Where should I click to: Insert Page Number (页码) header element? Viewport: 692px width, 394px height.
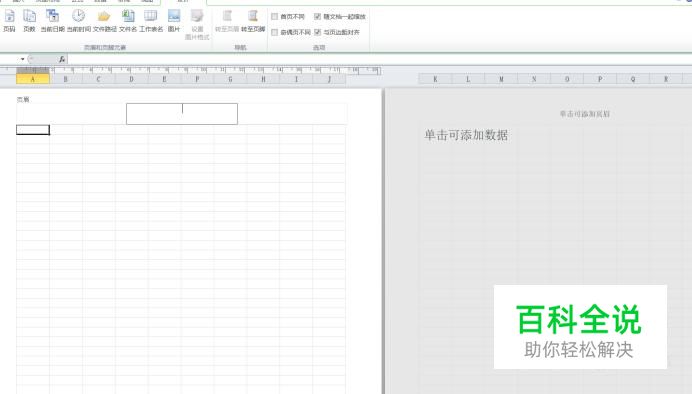9,21
